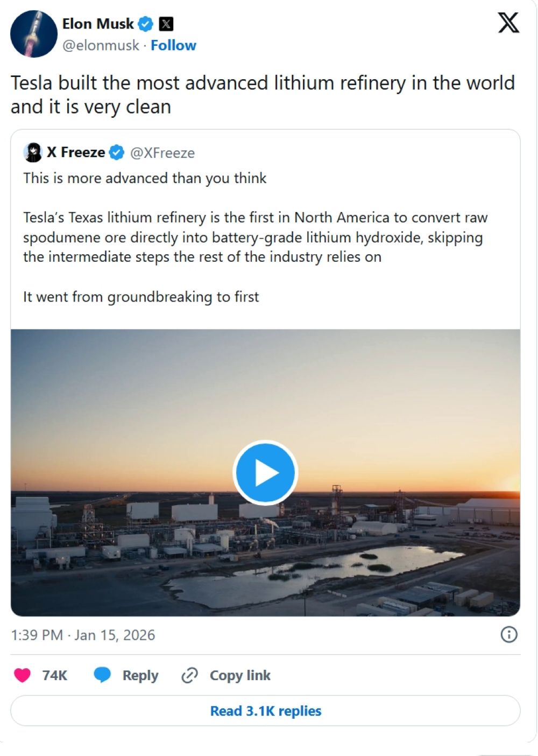Open the @XFreeze handle link

coord(162,153)
